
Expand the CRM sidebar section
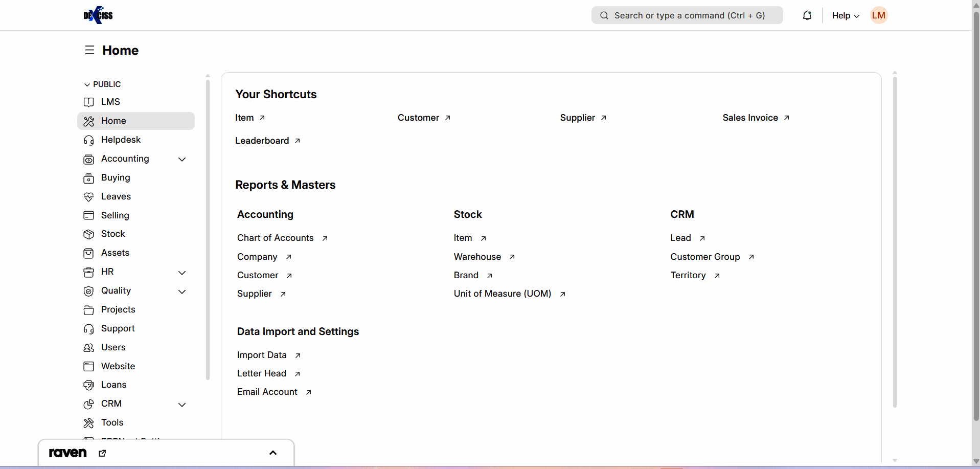pyautogui.click(x=181, y=404)
